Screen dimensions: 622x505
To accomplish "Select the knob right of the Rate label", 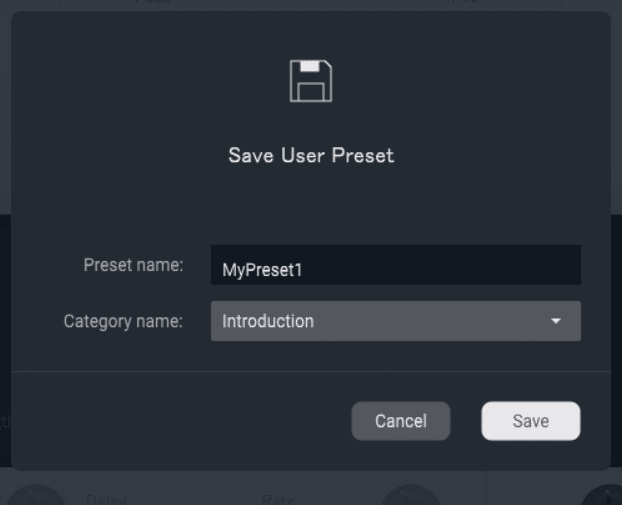I will pos(411,495).
